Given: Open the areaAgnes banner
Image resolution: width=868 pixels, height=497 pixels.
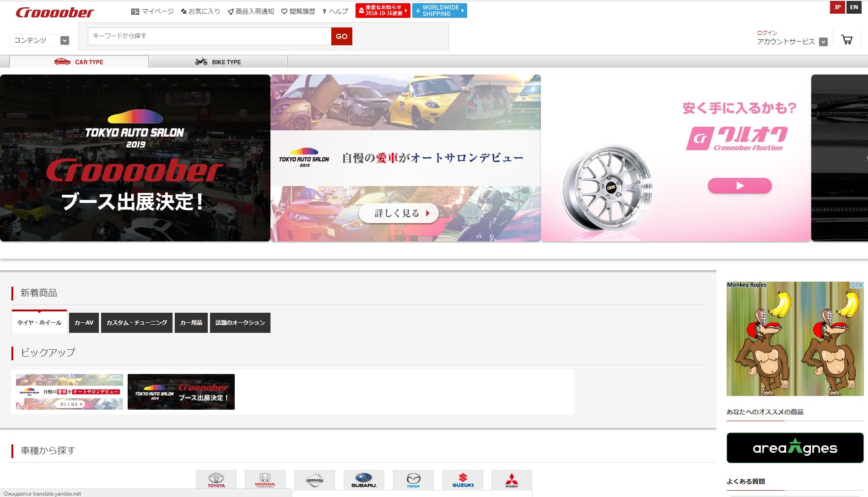Looking at the screenshot, I should [x=795, y=448].
